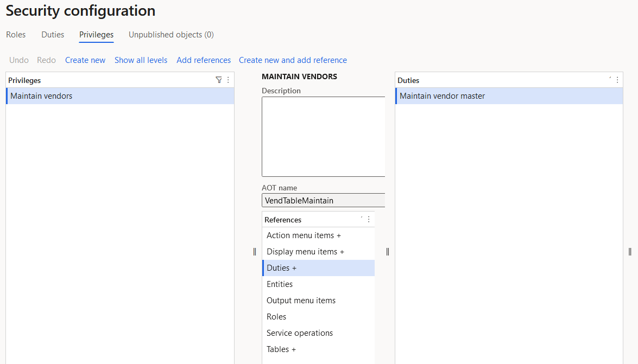The image size is (638, 364).
Task: Click the Undo command
Action: click(x=19, y=60)
